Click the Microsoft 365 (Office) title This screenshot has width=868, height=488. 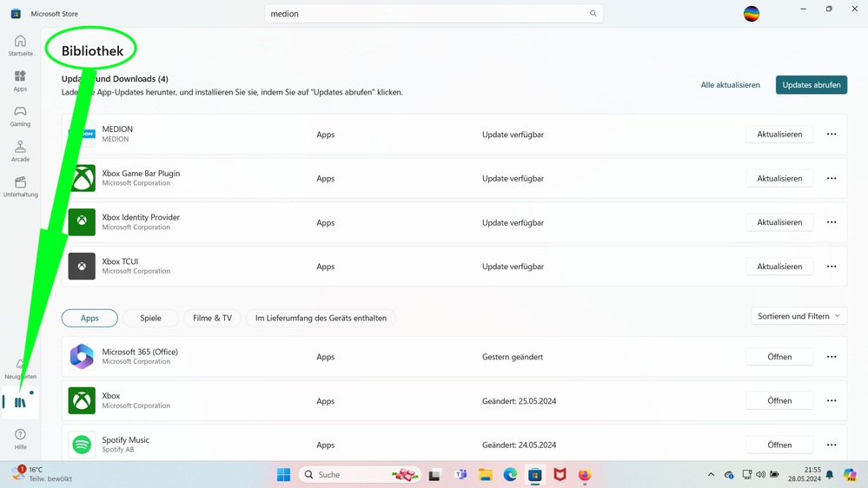coord(140,352)
